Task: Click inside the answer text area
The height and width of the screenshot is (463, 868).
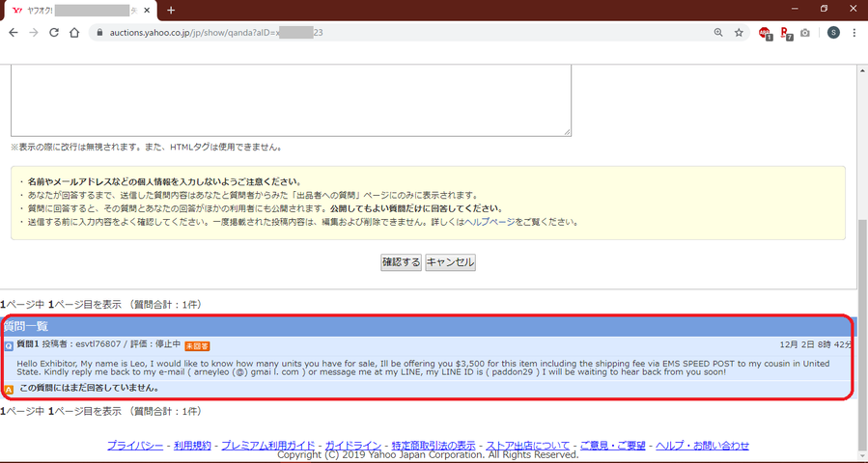Action: [x=292, y=100]
